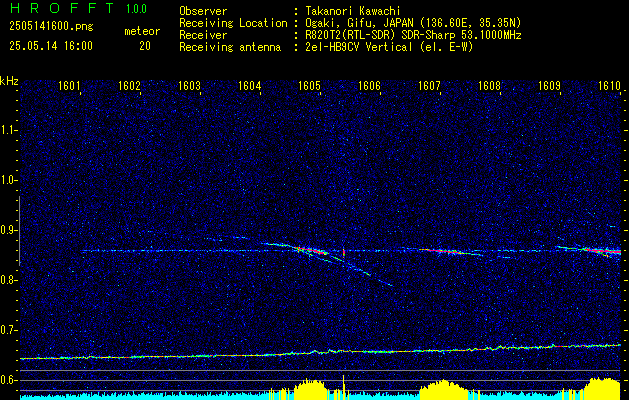Click the 0.7 kHz frequency label
This screenshot has width=629, height=400.
[x=8, y=330]
